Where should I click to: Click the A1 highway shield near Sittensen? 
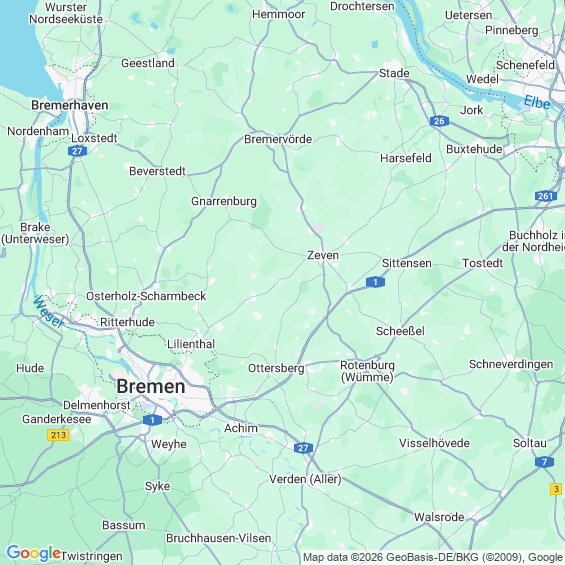pyautogui.click(x=375, y=282)
